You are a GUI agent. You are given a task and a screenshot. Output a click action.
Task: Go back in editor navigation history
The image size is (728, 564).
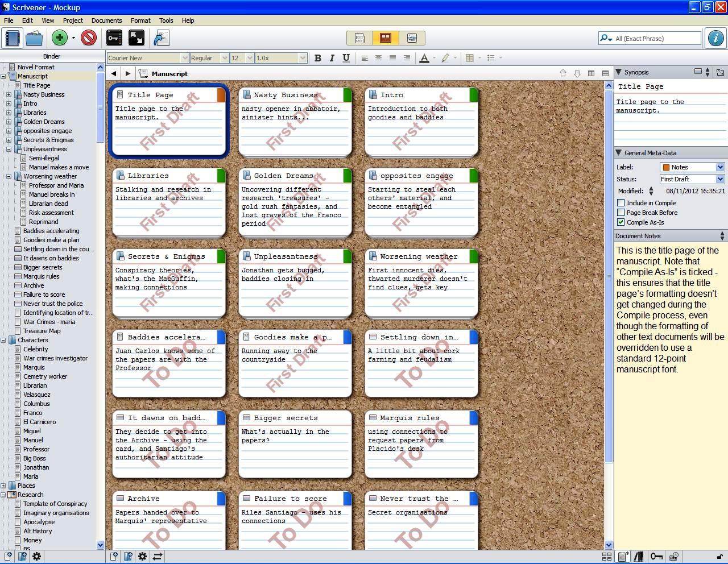click(114, 73)
